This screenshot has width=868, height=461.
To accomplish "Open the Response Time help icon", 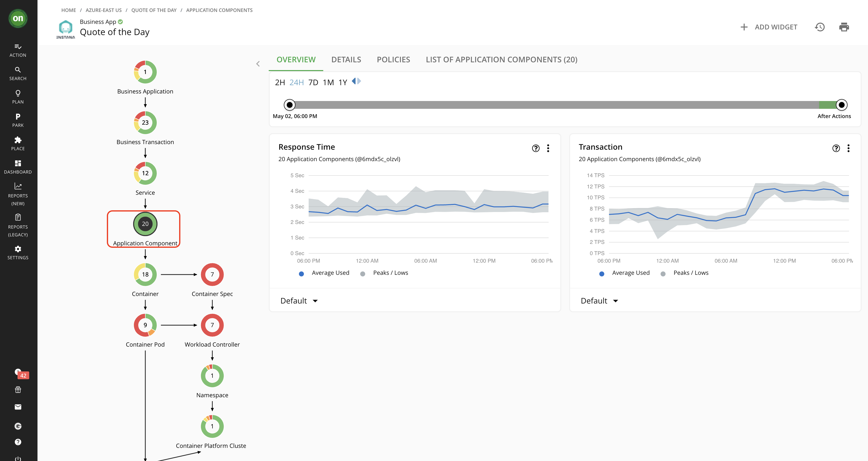I will tap(536, 148).
